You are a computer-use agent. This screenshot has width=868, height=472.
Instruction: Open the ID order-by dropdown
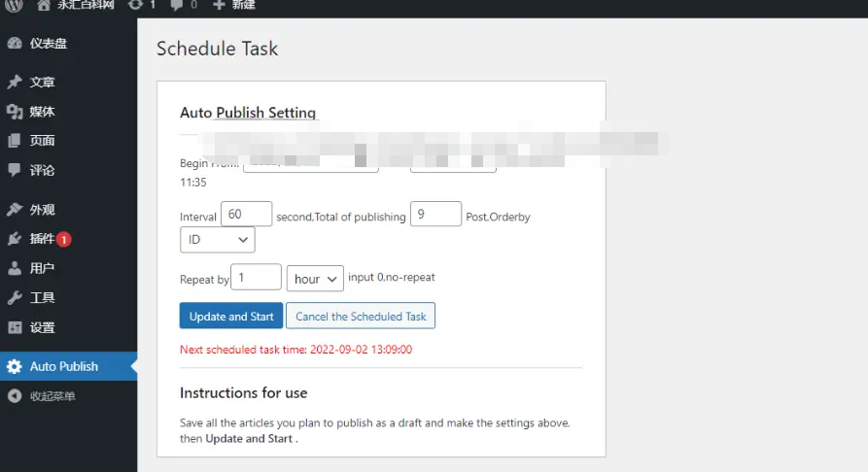218,240
